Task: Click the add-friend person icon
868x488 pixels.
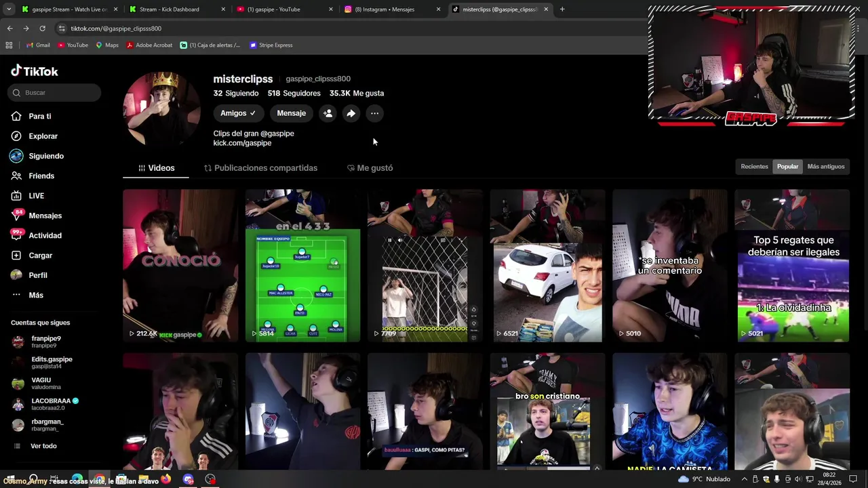Action: coord(328,113)
